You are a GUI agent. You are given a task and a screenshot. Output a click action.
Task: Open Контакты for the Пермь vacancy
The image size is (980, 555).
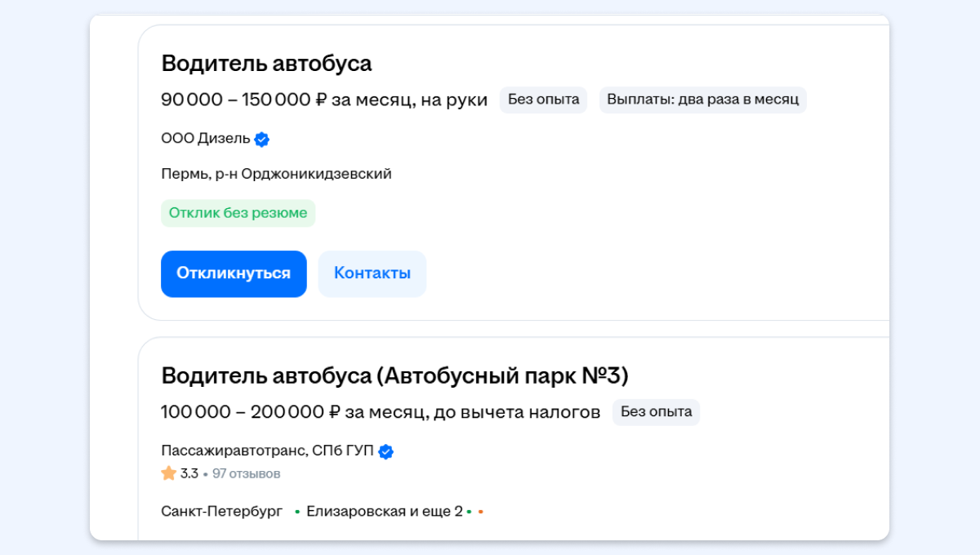tap(372, 273)
